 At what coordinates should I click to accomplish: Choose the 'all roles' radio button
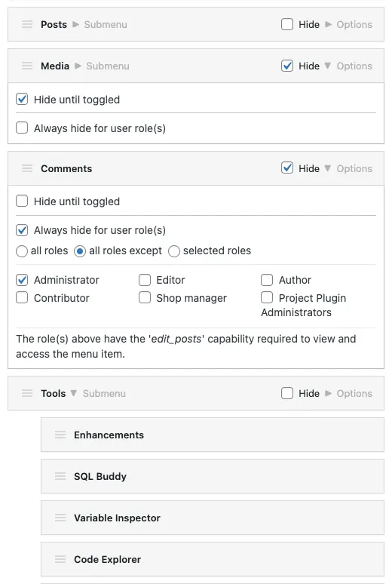point(22,251)
